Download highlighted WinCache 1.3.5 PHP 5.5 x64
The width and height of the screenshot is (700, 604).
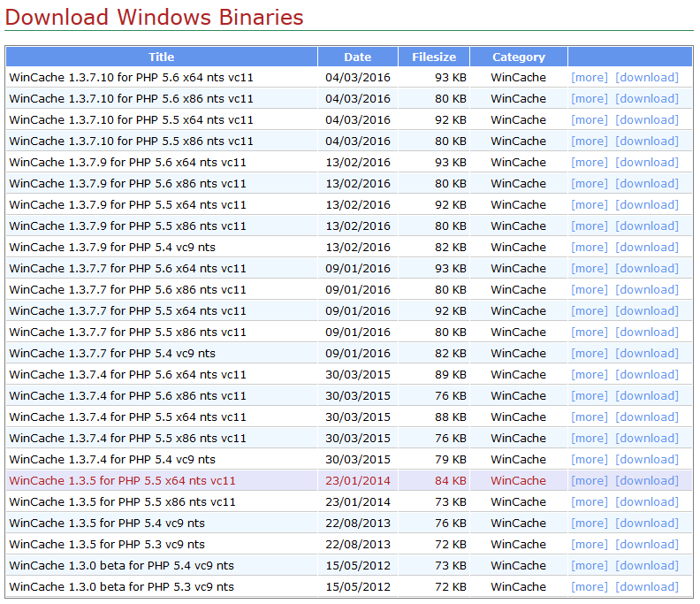(647, 481)
